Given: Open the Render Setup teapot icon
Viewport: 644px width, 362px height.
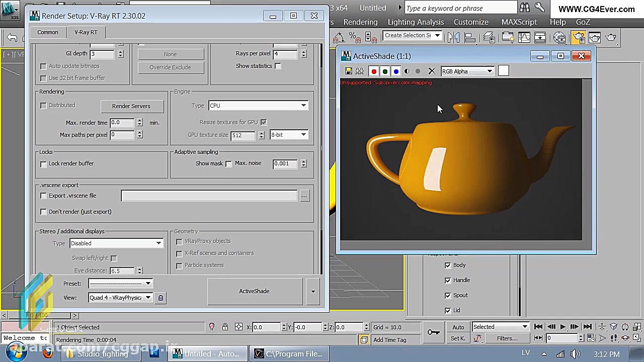Looking at the screenshot, I should (579, 38).
